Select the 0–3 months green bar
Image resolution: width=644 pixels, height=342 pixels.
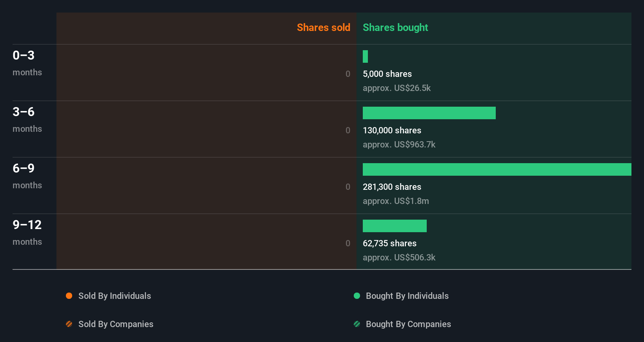pos(365,56)
